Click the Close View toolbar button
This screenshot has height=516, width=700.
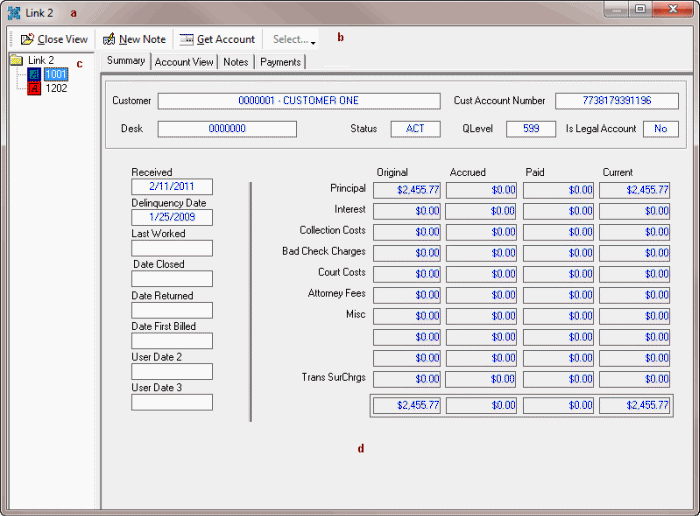pyautogui.click(x=54, y=39)
